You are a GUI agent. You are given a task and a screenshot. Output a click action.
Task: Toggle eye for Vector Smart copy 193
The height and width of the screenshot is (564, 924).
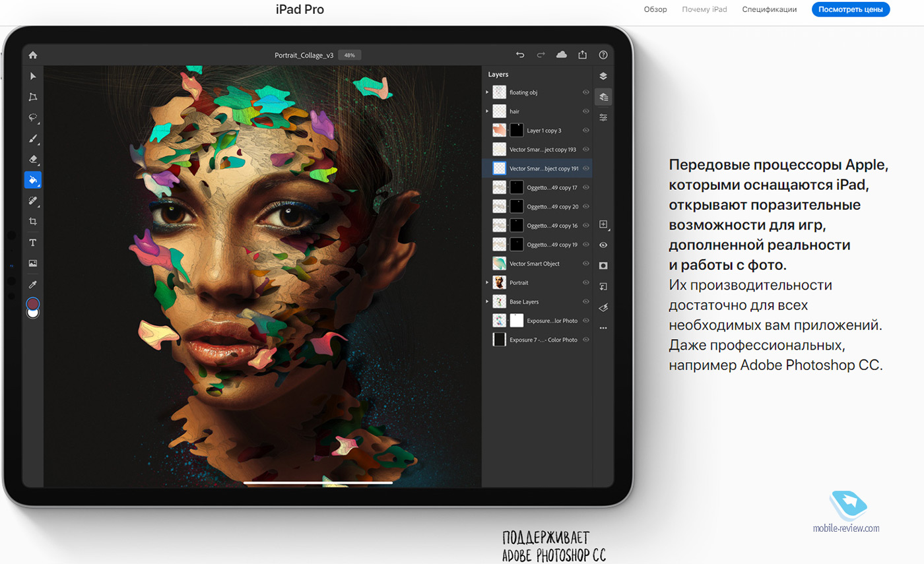585,150
